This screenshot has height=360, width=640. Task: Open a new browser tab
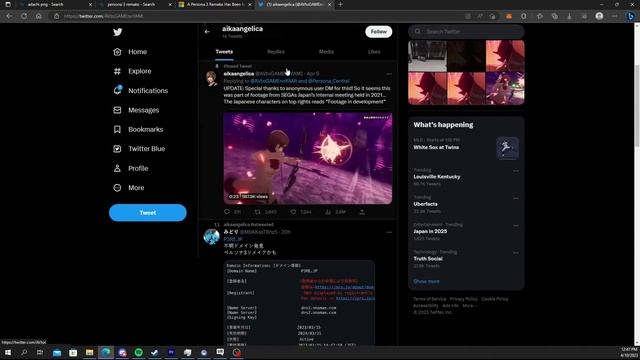click(340, 4)
